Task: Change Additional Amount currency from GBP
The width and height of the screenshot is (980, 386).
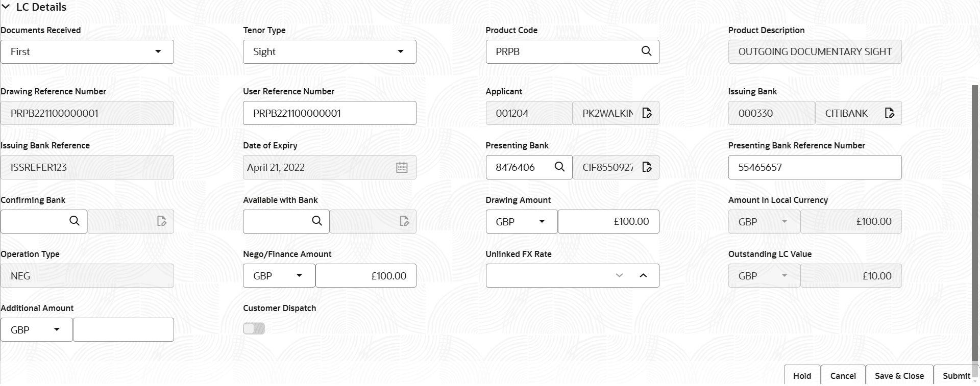Action: [x=58, y=329]
